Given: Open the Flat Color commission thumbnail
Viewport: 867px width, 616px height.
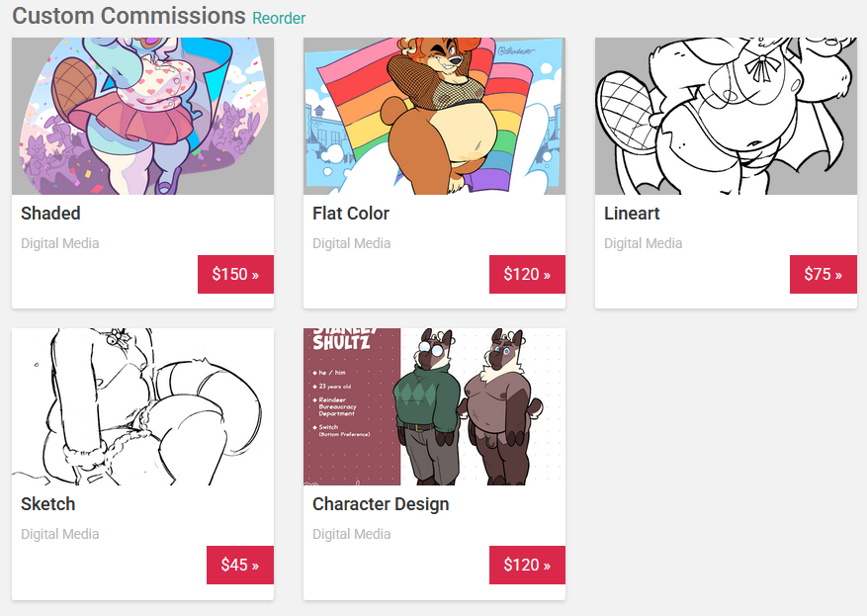Looking at the screenshot, I should click(x=434, y=116).
